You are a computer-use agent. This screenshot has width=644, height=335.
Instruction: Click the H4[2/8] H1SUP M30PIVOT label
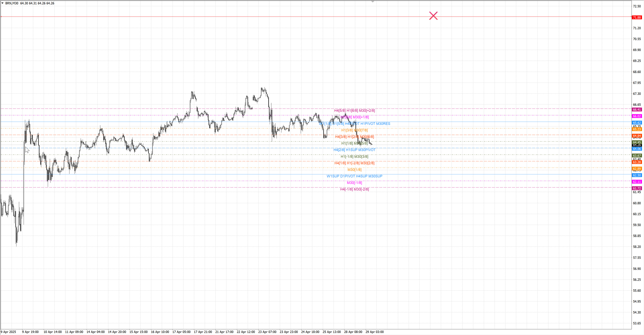coord(354,150)
